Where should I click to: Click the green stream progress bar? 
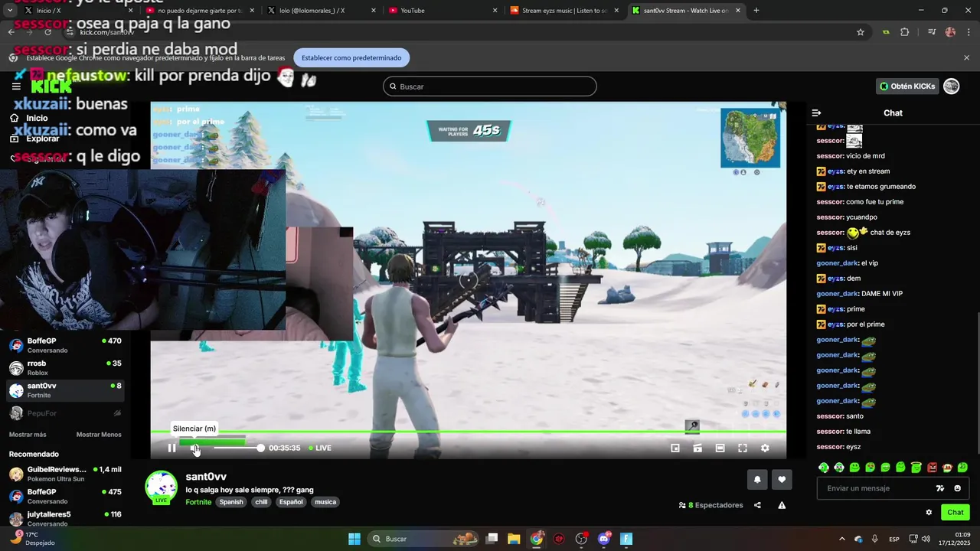click(x=468, y=432)
